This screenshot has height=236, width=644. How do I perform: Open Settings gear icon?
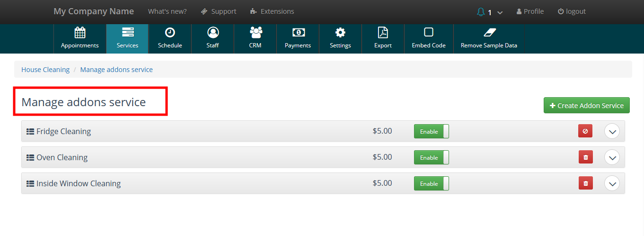340,33
